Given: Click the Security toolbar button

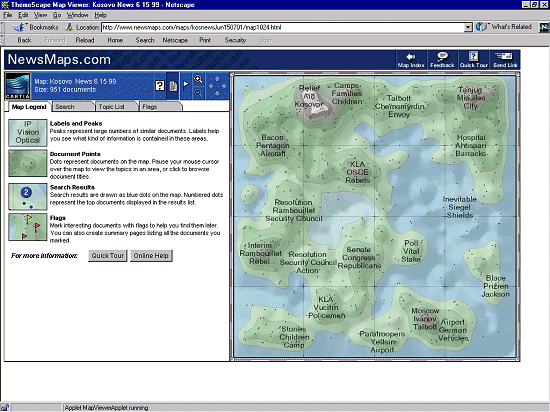Looking at the screenshot, I should point(235,40).
